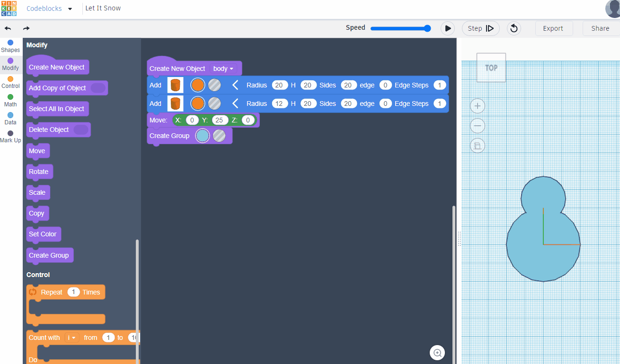The width and height of the screenshot is (620, 364).
Task: Fit the view to the object
Action: 478,146
